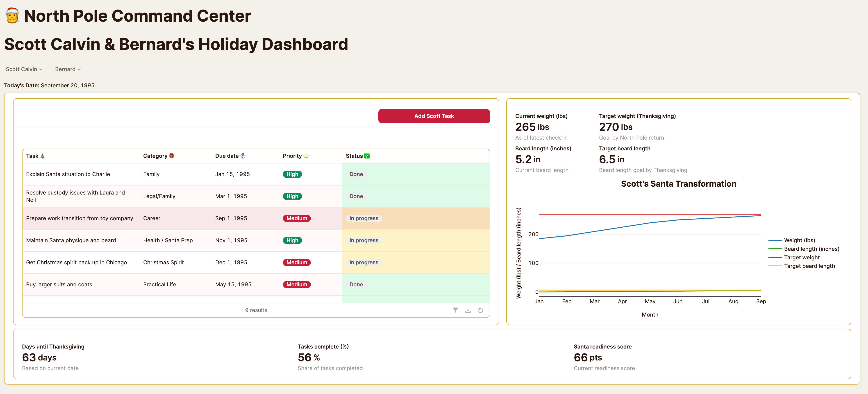Click the star icon beside Priority header

click(306, 156)
